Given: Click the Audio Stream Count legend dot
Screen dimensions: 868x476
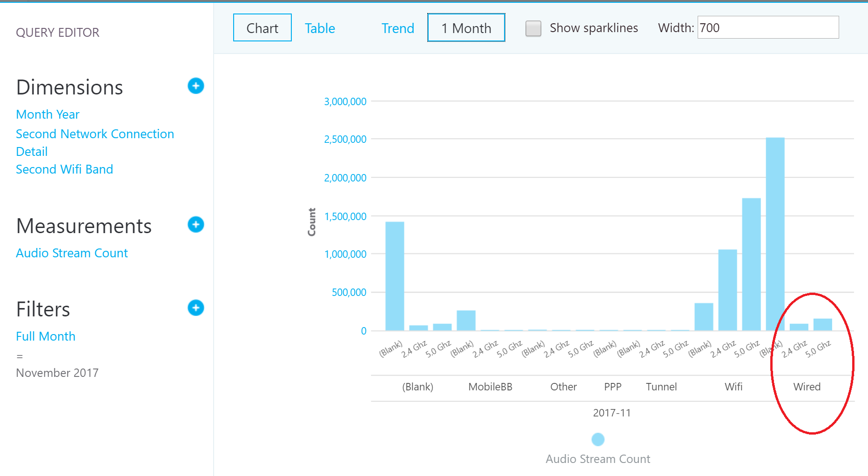Looking at the screenshot, I should (x=598, y=439).
